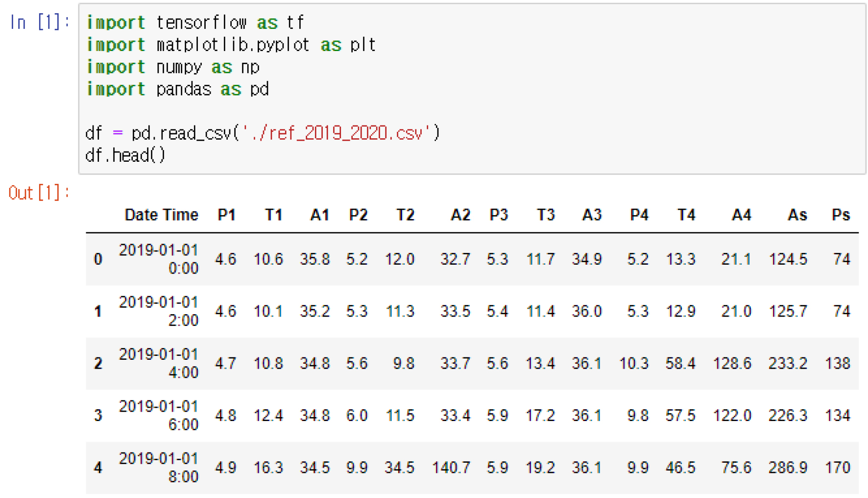Click the 140.7 value in A2 column

tap(451, 468)
